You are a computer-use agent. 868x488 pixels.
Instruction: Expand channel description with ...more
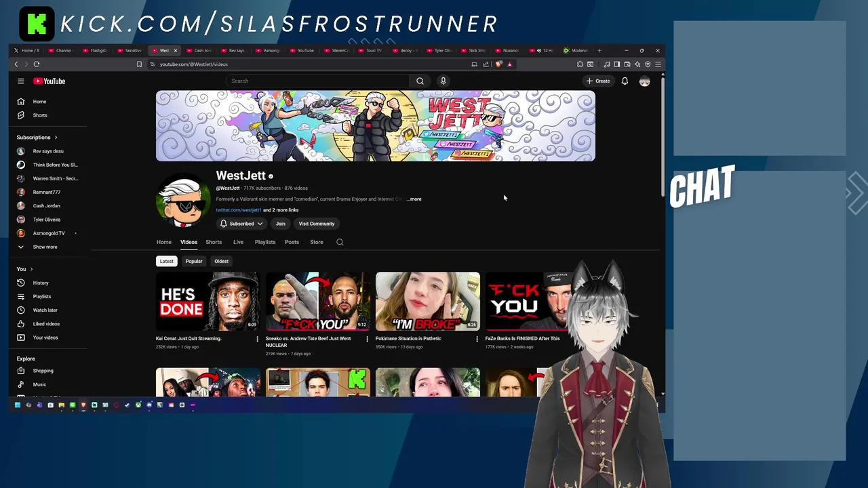(414, 199)
